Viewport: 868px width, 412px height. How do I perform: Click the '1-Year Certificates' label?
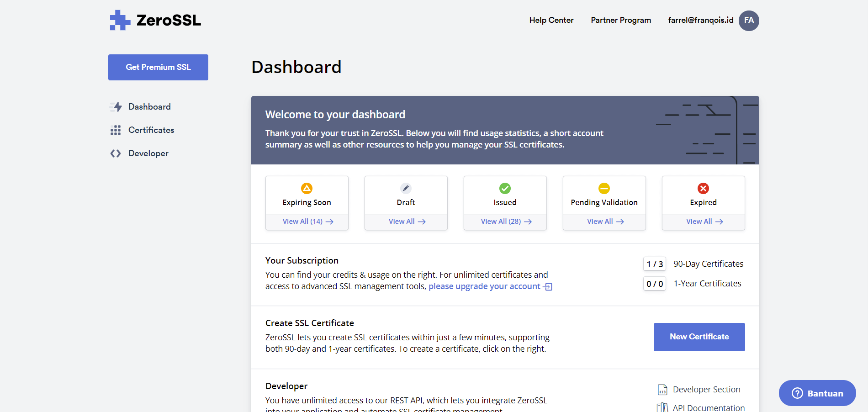tap(707, 284)
